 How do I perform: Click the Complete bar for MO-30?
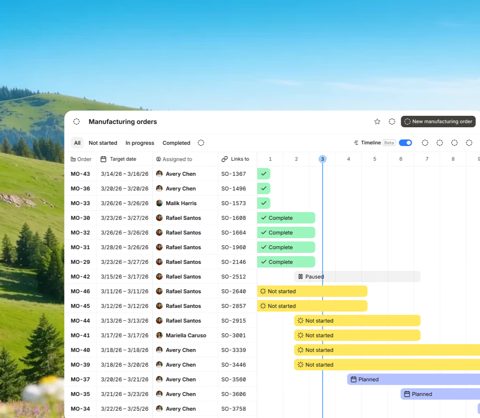click(286, 218)
